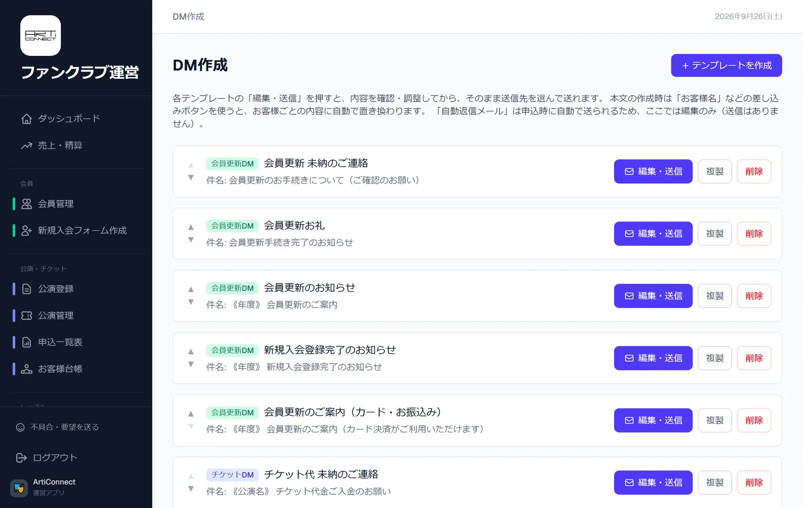This screenshot has height=508, width=812.
Task: Edit and send 会員更新 未納のご連絡
Action: pos(653,172)
